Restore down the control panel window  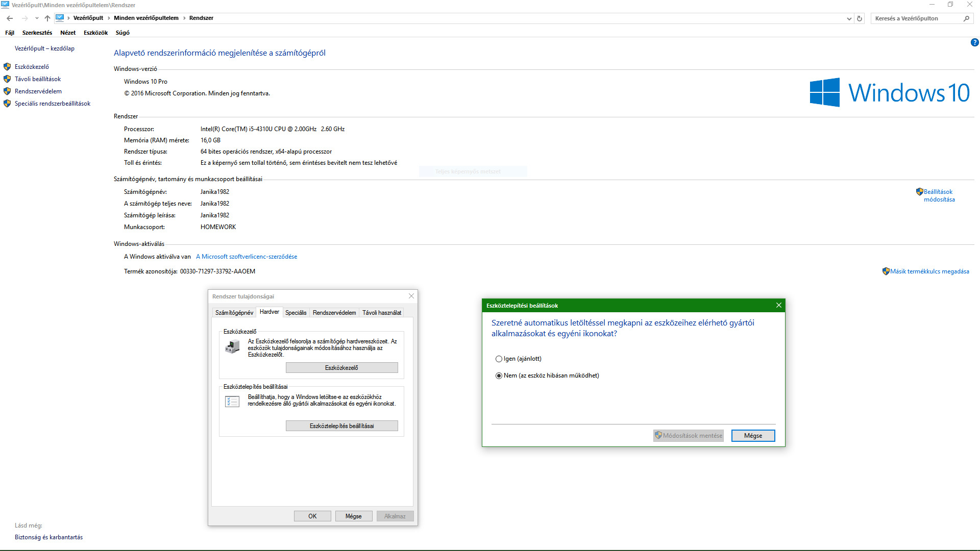click(x=950, y=5)
